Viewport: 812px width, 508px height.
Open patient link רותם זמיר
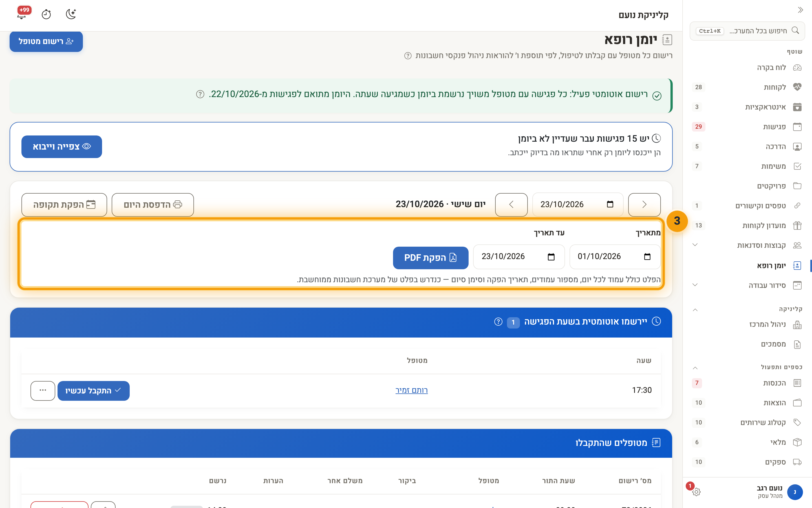tap(412, 390)
